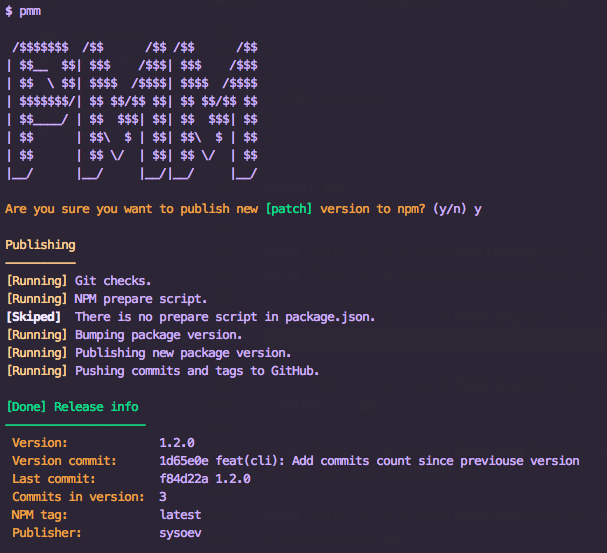
Task: Click the green '[patch]' label in the prompt
Action: click(x=289, y=209)
